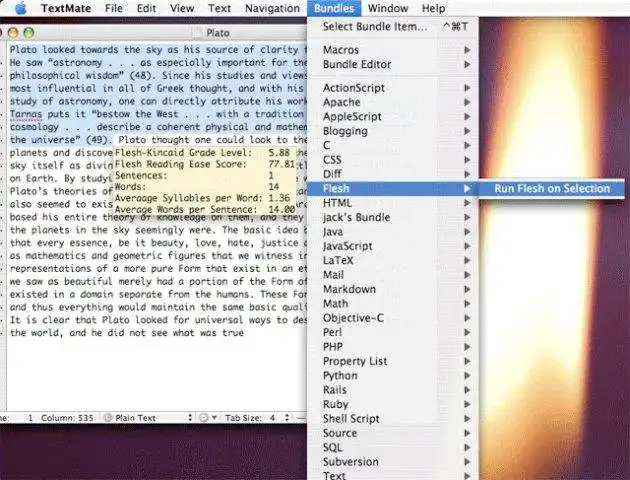The width and height of the screenshot is (630, 480).
Task: Select the Flesh bundle entry
Action: [x=393, y=188]
